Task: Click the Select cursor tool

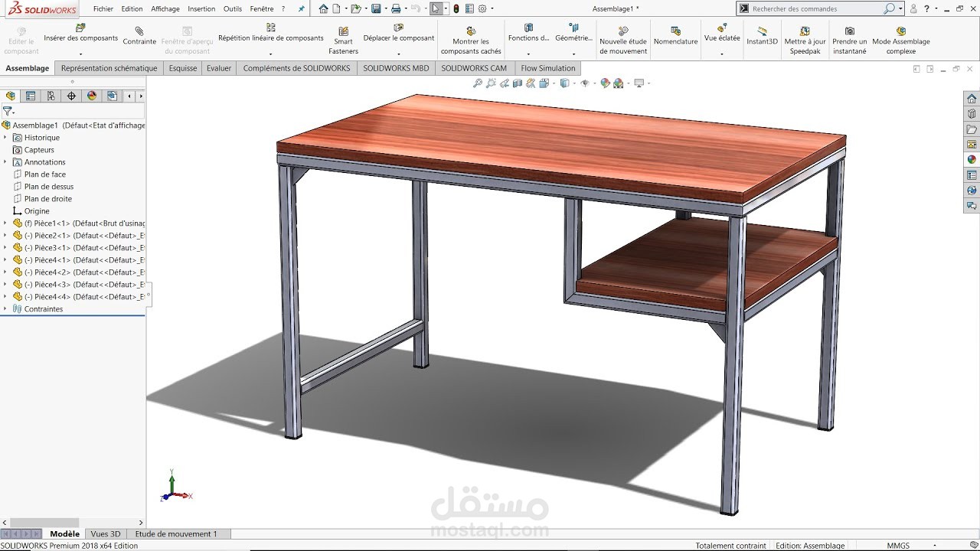Action: 436,8
